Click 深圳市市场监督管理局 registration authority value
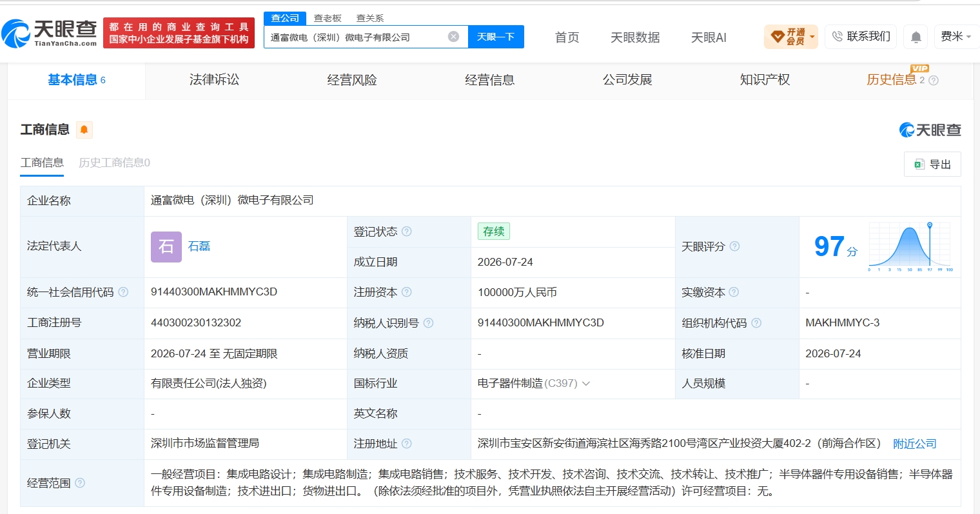 point(205,444)
